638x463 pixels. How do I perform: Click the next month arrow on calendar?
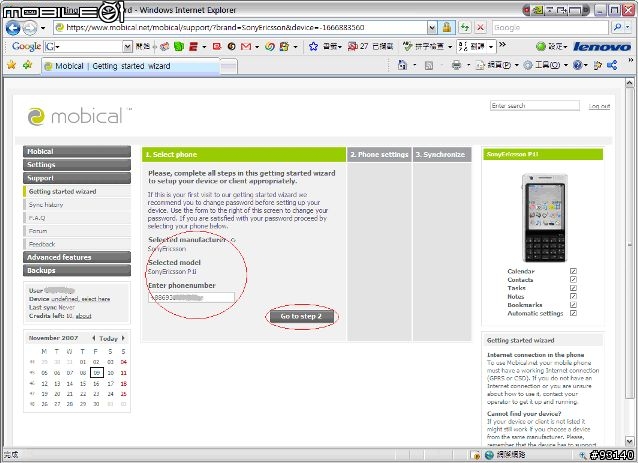pyautogui.click(x=123, y=338)
